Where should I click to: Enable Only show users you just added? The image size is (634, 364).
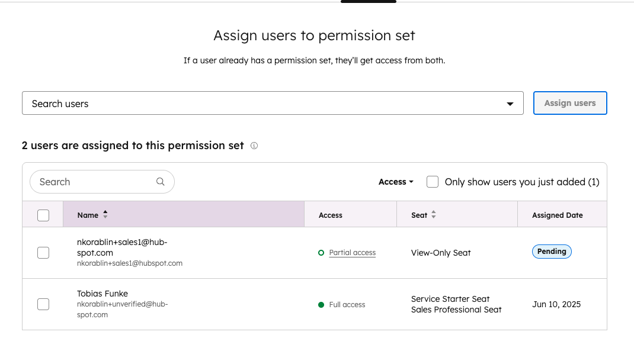pyautogui.click(x=433, y=182)
